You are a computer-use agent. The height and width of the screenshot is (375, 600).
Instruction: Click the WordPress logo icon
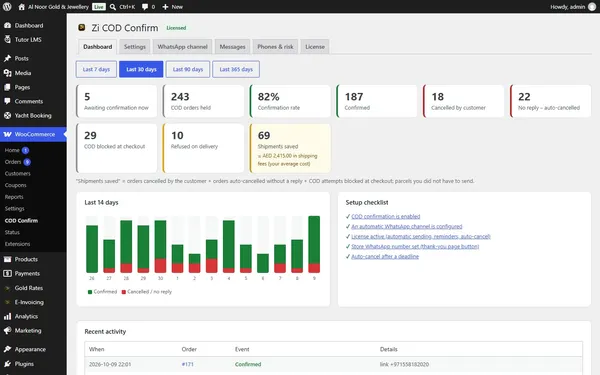[7, 7]
